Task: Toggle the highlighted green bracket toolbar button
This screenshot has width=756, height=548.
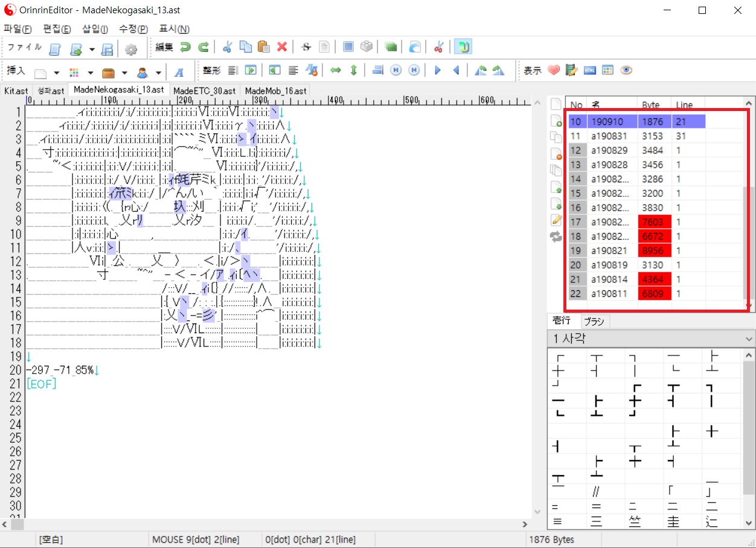Action: click(463, 47)
